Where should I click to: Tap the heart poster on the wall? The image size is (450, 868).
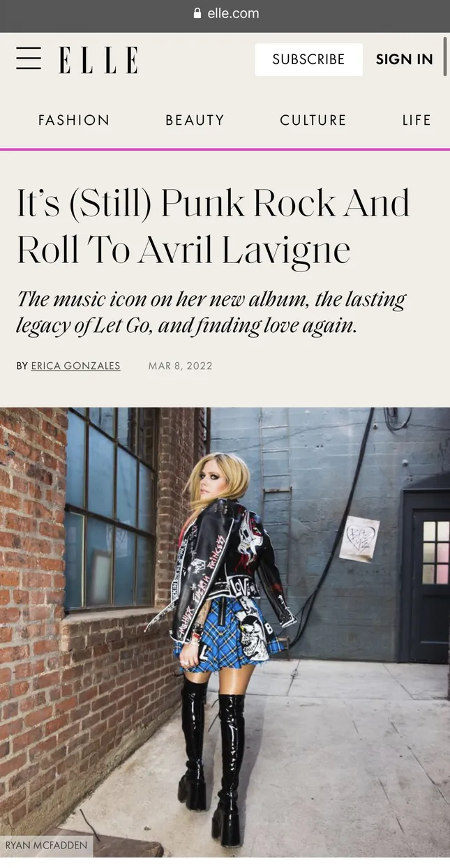pyautogui.click(x=359, y=539)
